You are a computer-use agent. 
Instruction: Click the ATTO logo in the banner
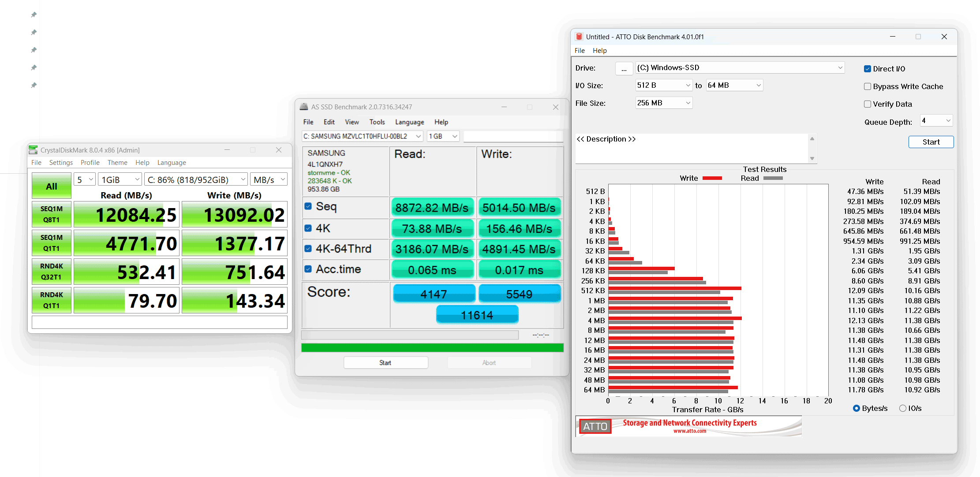tap(595, 426)
